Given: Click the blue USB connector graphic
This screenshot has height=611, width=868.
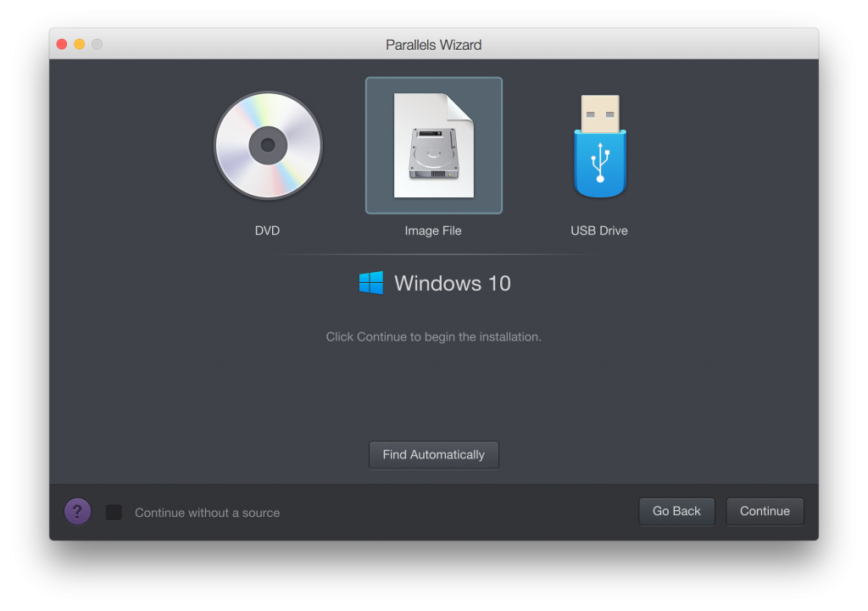Looking at the screenshot, I should [599, 161].
